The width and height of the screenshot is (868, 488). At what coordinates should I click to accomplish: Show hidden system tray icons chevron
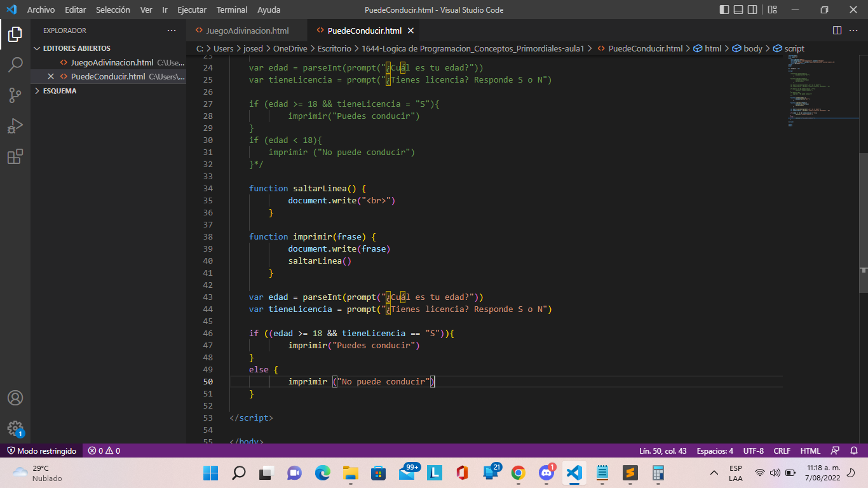click(714, 473)
